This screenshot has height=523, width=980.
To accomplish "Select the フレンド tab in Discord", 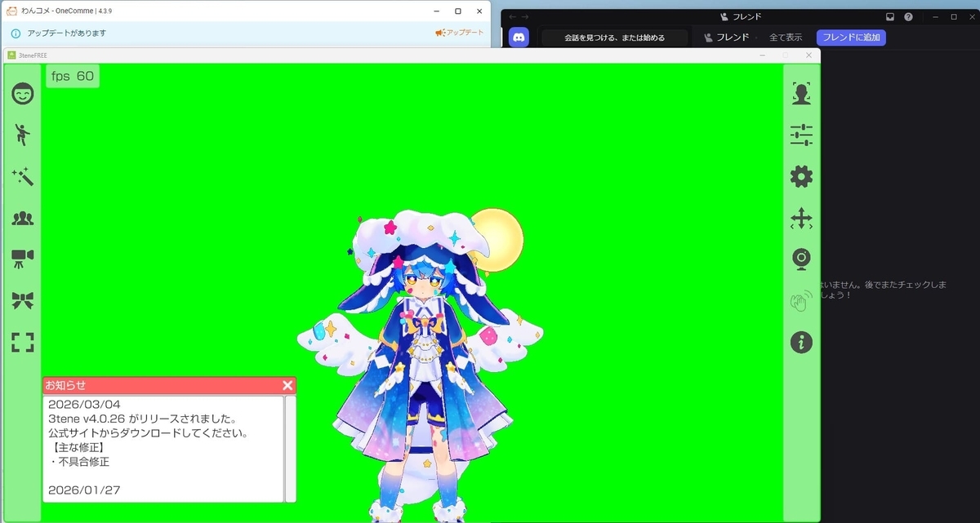I will 727,38.
